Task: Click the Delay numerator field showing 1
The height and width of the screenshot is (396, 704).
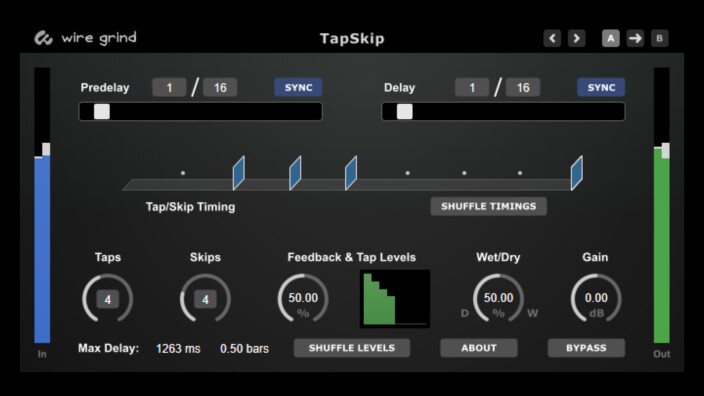Action: pos(472,88)
